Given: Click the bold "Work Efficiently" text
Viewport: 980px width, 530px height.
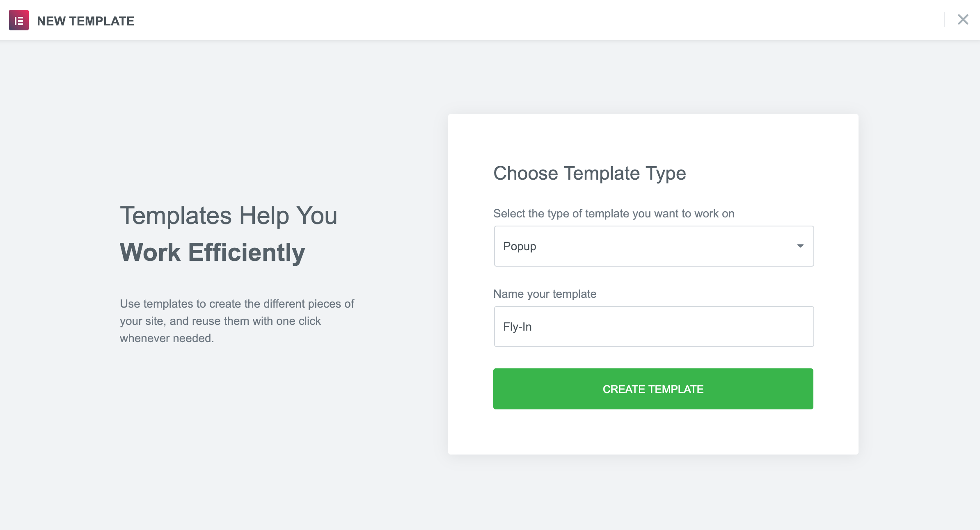Looking at the screenshot, I should [x=212, y=252].
